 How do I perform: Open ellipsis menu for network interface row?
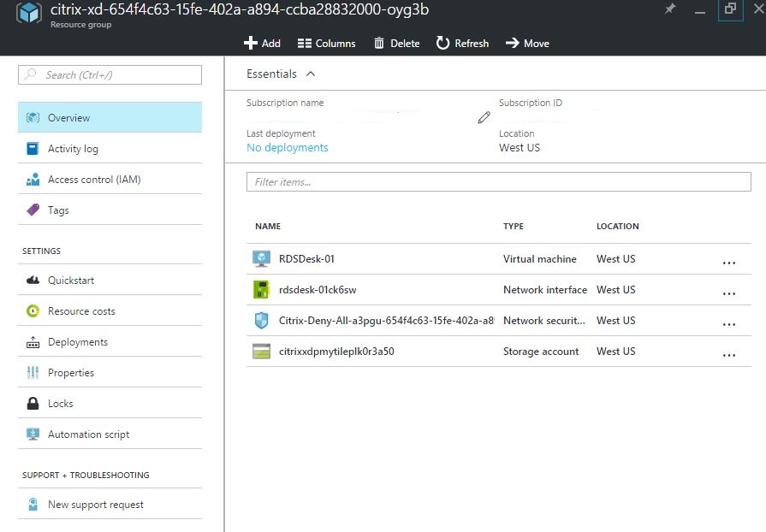(x=728, y=293)
